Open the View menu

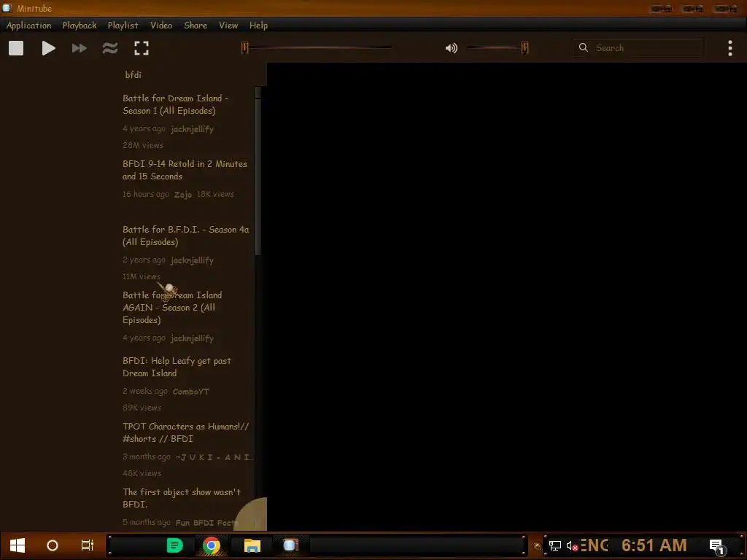(x=228, y=26)
